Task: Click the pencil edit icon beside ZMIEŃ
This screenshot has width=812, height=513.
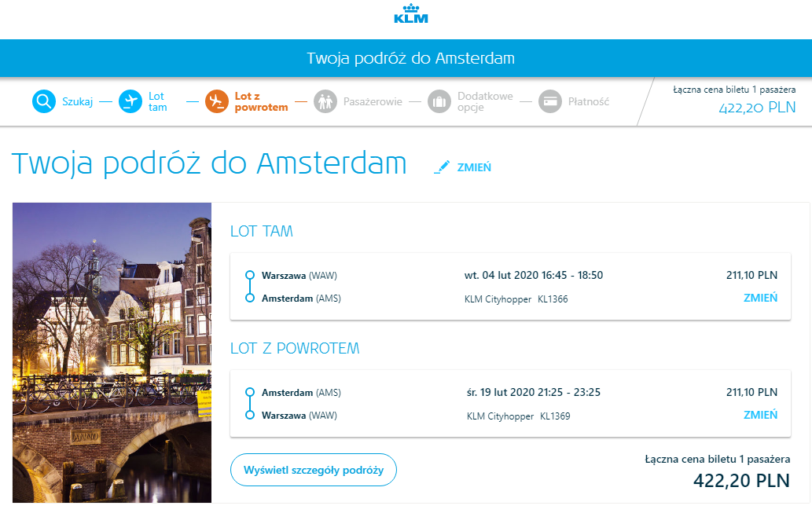Action: click(x=442, y=167)
